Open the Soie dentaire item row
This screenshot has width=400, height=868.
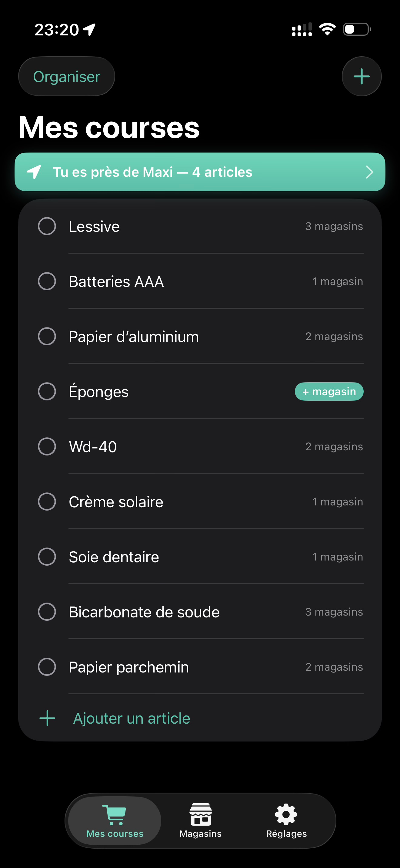(200, 557)
